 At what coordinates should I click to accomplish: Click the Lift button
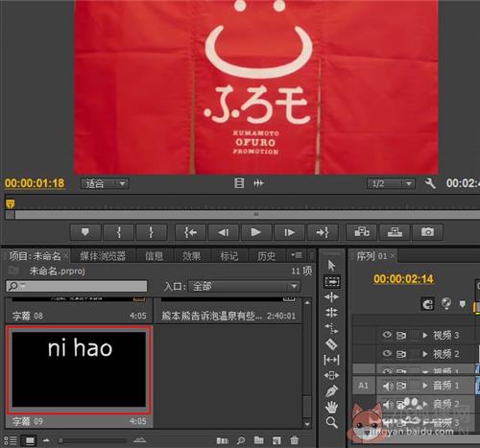(362, 232)
